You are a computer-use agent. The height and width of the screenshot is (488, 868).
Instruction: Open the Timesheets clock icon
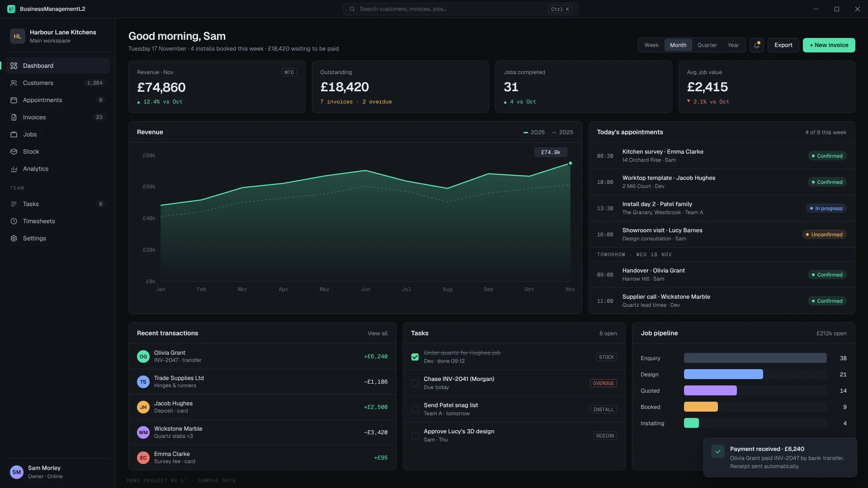click(x=14, y=221)
